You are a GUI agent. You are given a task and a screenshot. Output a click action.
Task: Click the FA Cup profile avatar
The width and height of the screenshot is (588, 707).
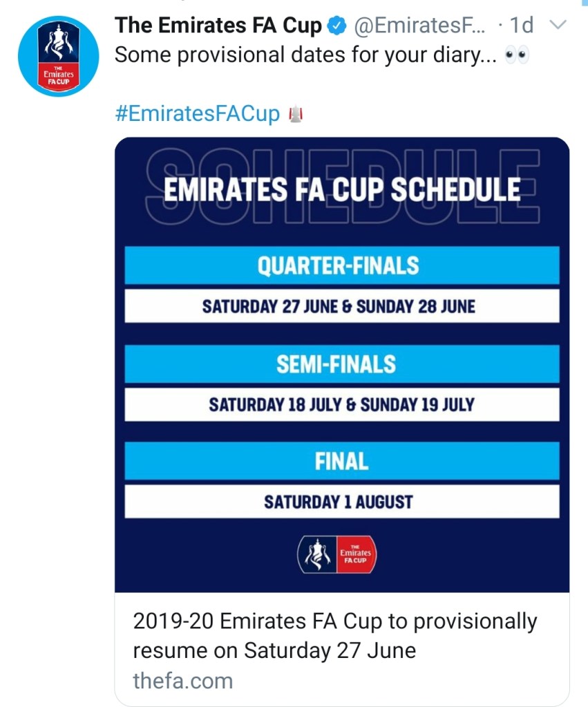point(59,56)
